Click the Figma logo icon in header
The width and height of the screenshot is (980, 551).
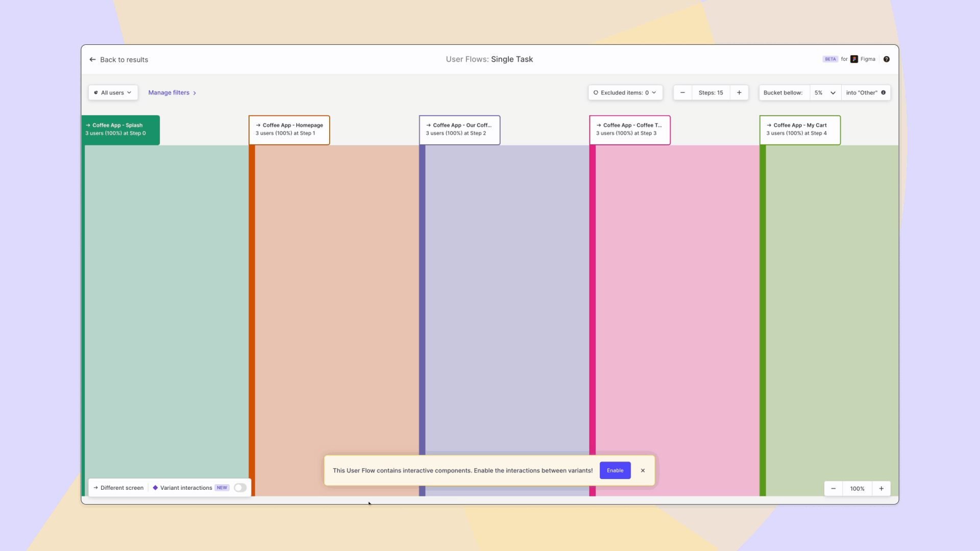click(x=854, y=59)
